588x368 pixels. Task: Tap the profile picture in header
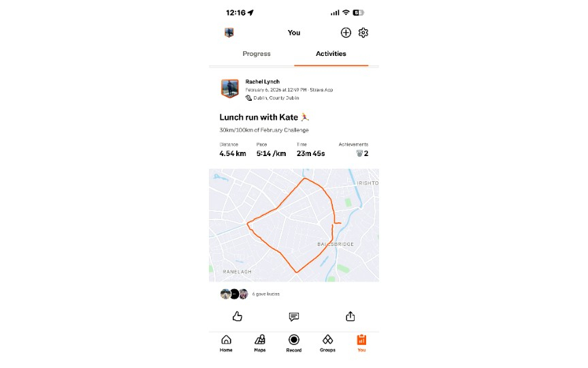tap(229, 33)
